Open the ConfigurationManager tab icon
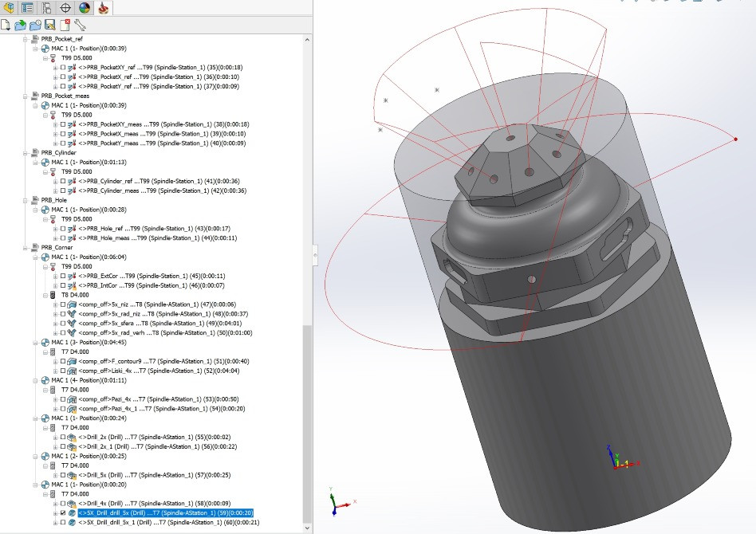 (47, 8)
